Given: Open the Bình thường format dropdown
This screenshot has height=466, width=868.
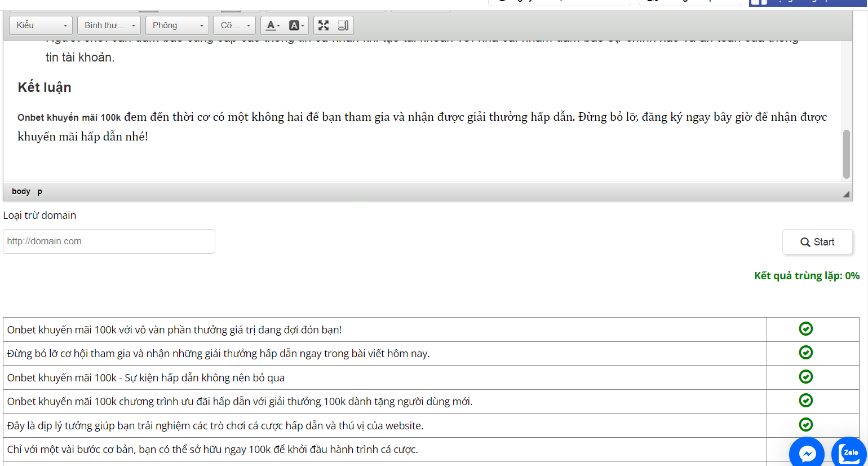Looking at the screenshot, I should tap(109, 25).
